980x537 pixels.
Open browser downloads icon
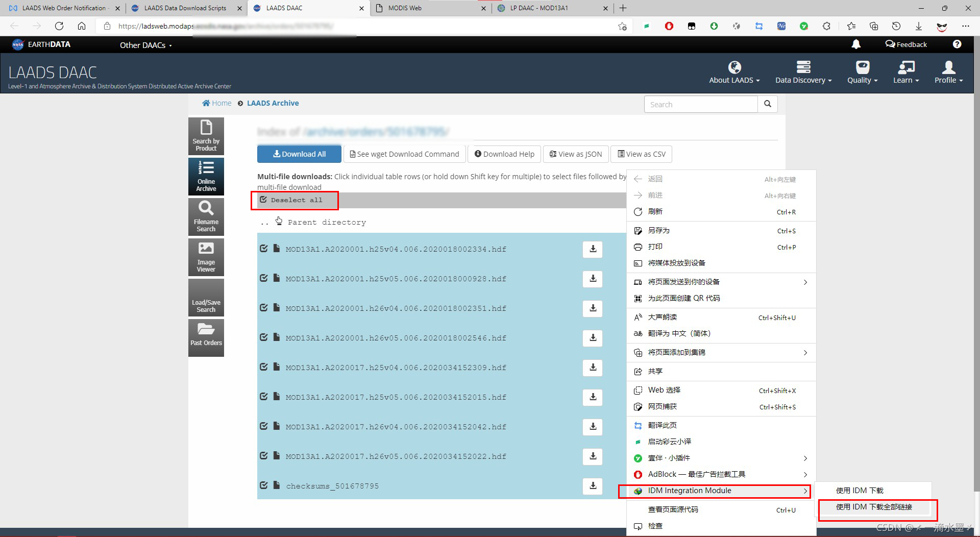[918, 26]
